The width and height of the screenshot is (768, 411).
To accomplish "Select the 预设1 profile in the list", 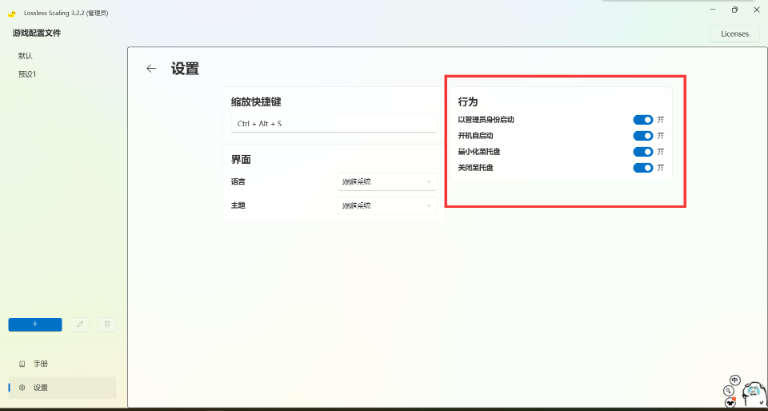I will coord(28,74).
